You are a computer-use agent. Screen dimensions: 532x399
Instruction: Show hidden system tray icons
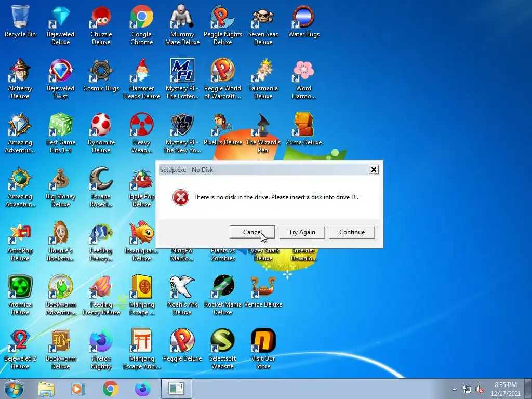(x=454, y=389)
